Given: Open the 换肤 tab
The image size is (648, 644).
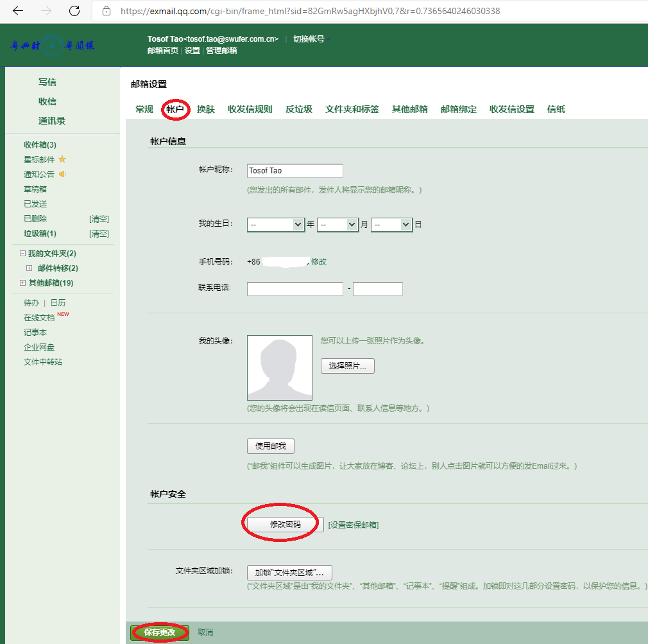Looking at the screenshot, I should click(x=206, y=109).
